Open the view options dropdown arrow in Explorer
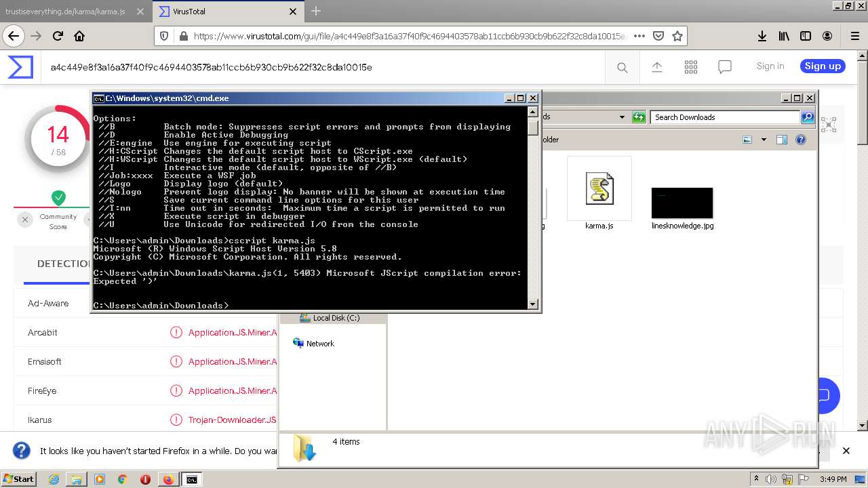This screenshot has height=488, width=868. tap(764, 140)
